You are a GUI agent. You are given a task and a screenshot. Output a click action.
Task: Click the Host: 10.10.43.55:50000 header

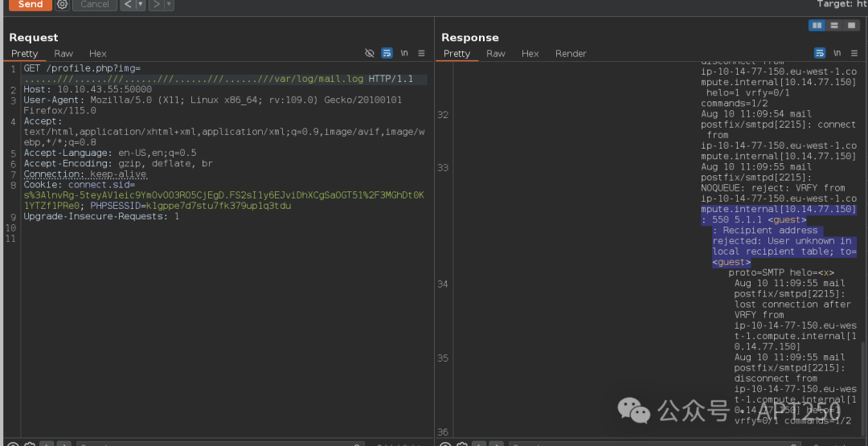click(88, 89)
